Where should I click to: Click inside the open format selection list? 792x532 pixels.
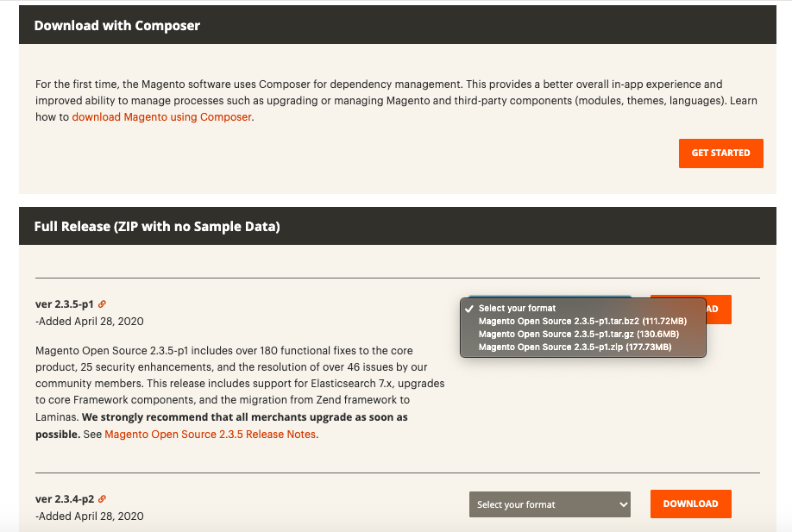(582, 328)
